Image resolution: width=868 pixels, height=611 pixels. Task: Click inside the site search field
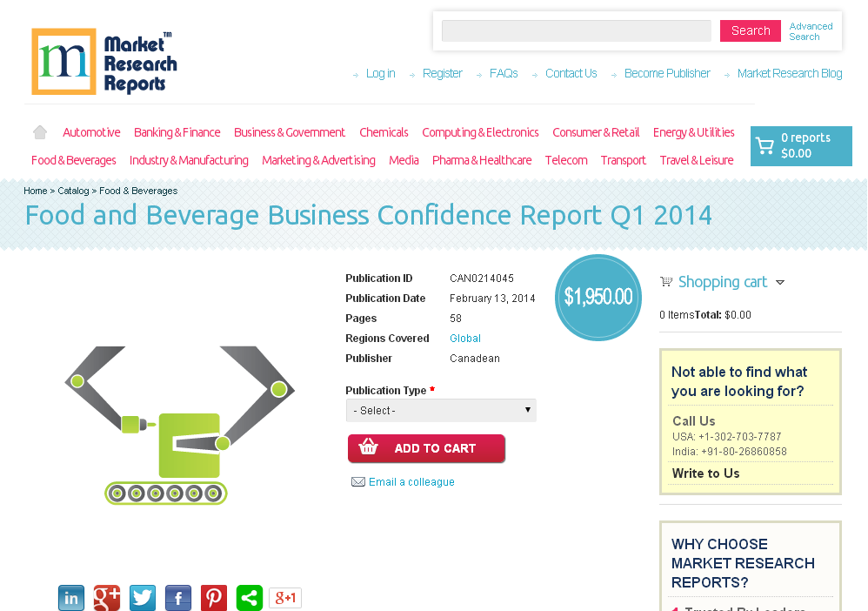576,30
